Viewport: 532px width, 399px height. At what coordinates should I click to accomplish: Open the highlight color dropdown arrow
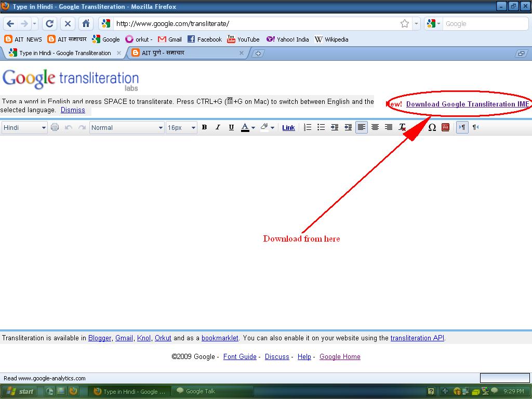coord(272,128)
